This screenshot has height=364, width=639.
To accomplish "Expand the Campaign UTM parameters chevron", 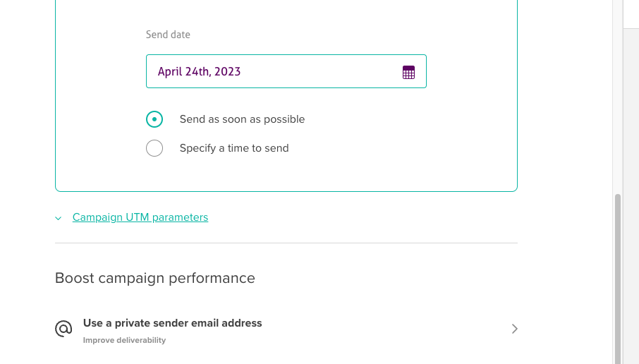I will (x=59, y=218).
